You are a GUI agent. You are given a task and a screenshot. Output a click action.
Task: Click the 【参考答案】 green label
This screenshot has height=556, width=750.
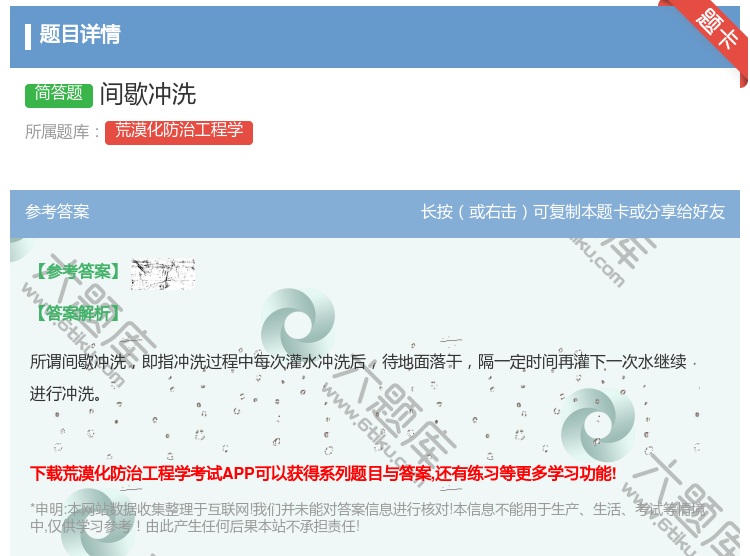[x=77, y=271]
